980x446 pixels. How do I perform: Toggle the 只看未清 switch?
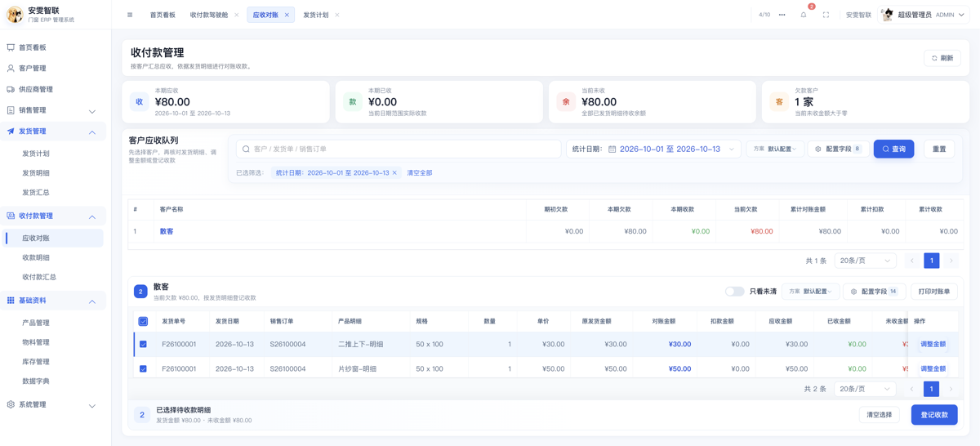(734, 292)
